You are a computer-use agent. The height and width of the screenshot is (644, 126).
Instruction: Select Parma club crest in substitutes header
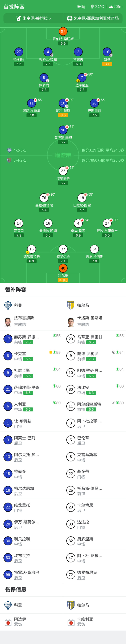(71, 305)
